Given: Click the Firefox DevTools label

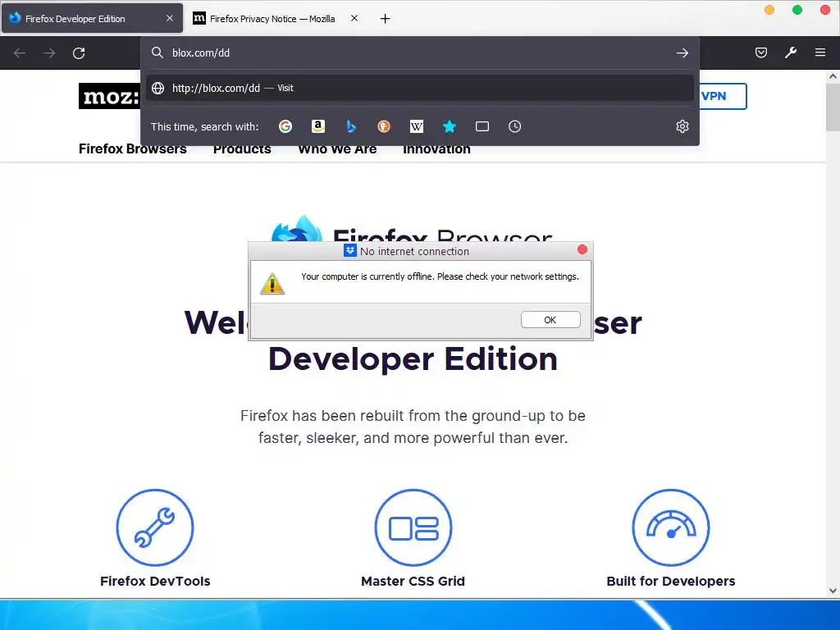Looking at the screenshot, I should (x=155, y=582).
